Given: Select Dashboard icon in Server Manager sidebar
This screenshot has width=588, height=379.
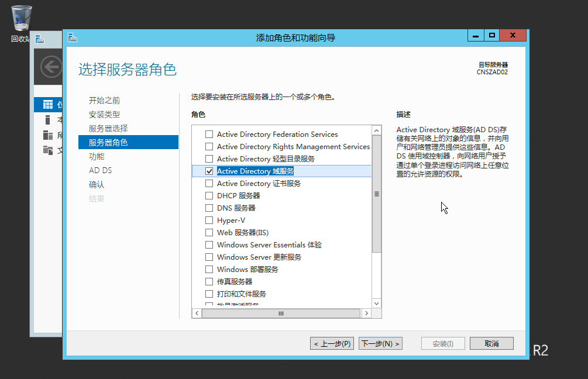Looking at the screenshot, I should point(48,104).
